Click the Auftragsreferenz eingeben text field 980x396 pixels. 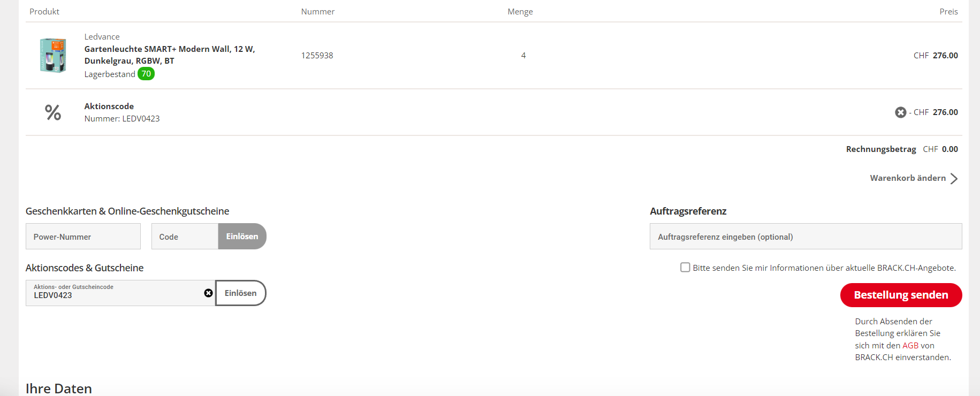click(806, 237)
